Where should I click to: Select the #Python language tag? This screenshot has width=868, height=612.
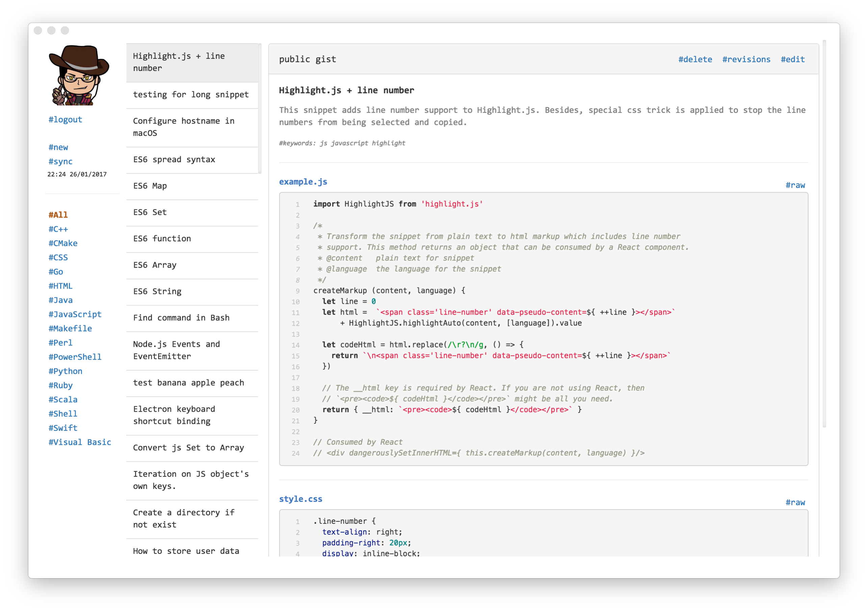point(65,371)
